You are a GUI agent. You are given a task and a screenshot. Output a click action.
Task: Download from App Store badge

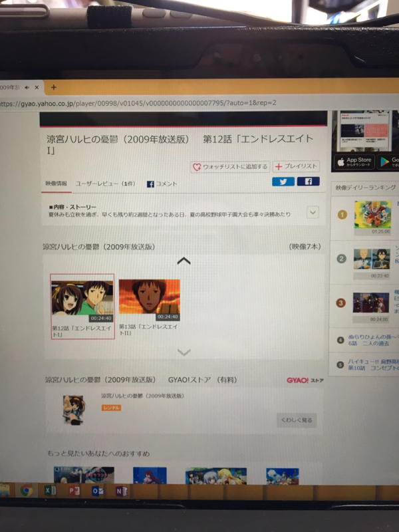click(x=354, y=162)
